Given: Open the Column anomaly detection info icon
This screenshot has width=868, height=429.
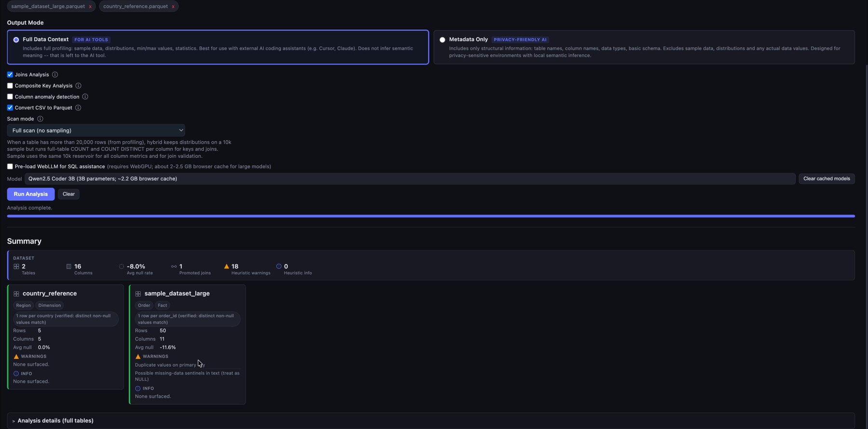Looking at the screenshot, I should (x=85, y=96).
